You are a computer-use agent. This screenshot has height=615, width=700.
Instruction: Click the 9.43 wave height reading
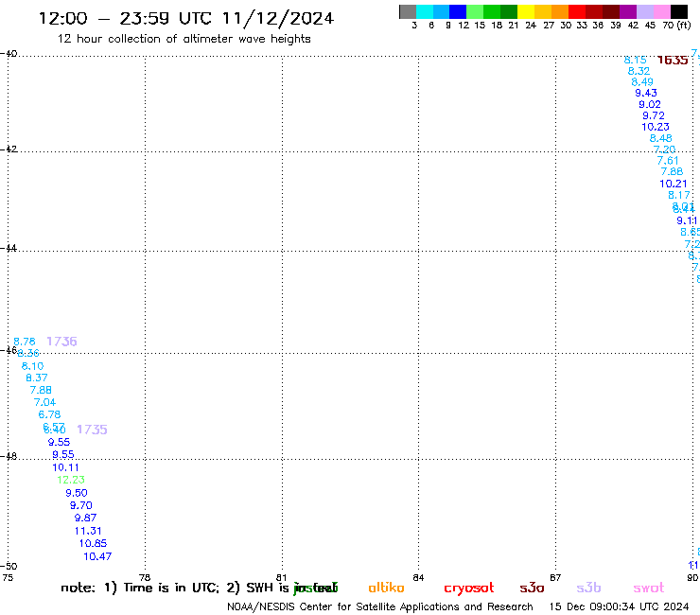click(x=646, y=93)
